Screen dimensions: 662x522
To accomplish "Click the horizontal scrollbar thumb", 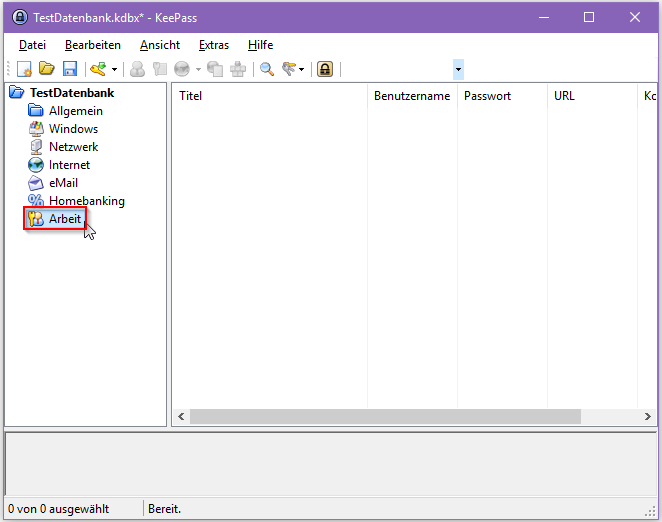I will click(385, 416).
